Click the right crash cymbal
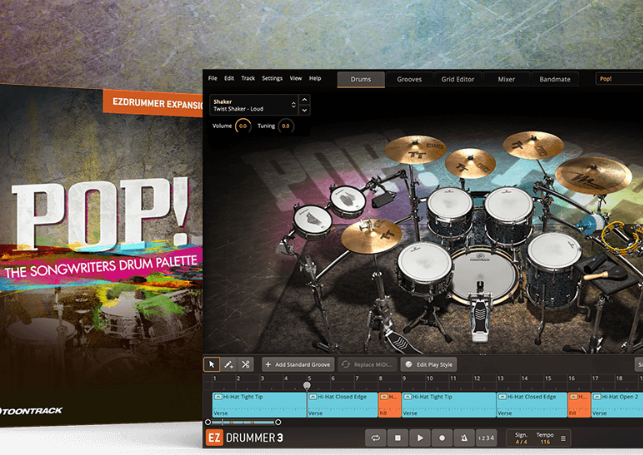 click(x=533, y=145)
